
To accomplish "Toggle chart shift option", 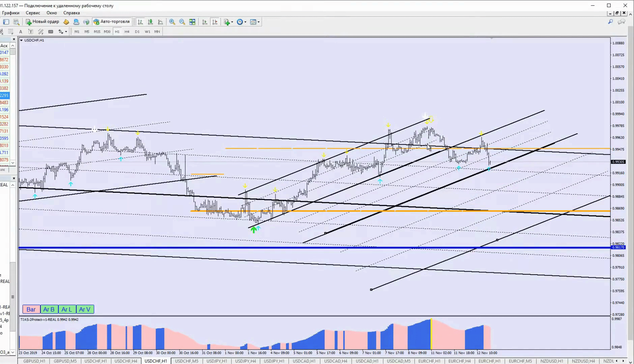I will [x=215, y=22].
